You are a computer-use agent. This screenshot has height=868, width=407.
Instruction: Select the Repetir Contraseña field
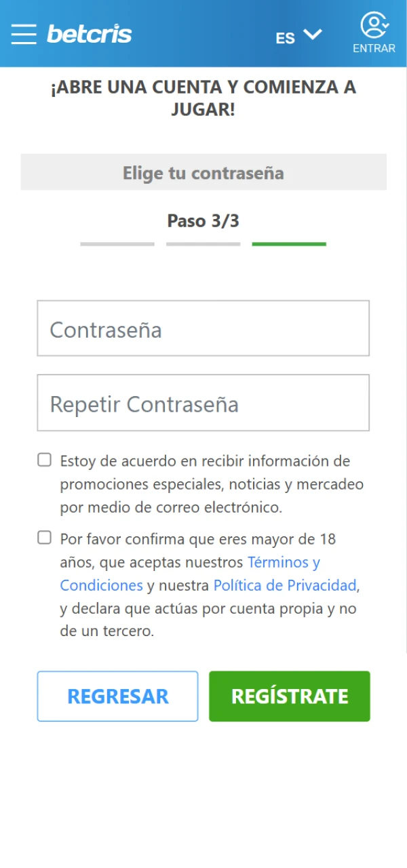(x=203, y=403)
